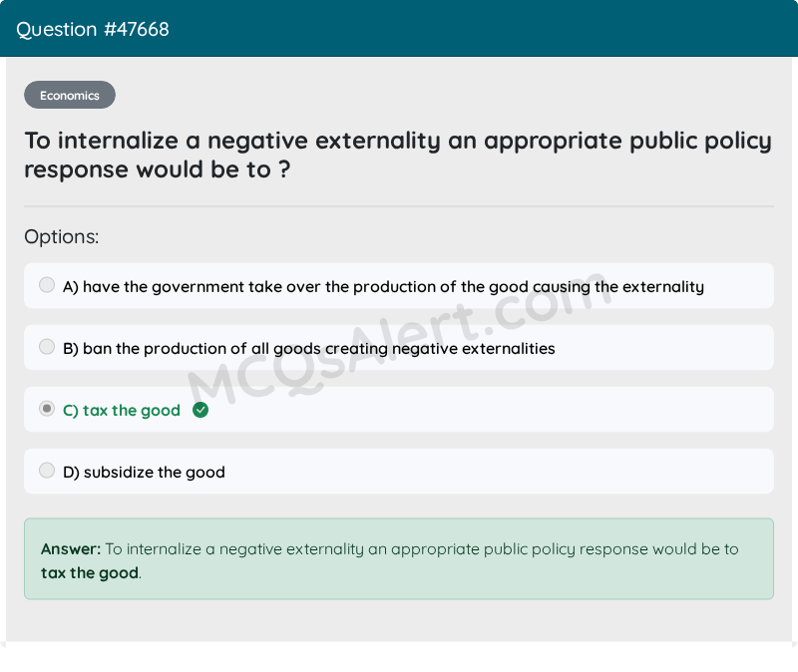Click the 'Options:' label

tap(62, 237)
